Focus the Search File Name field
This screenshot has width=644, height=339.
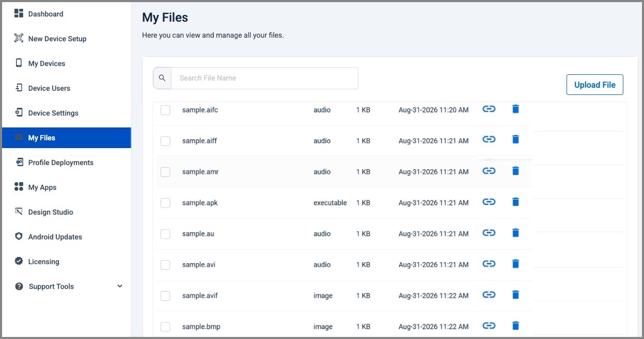pos(264,78)
